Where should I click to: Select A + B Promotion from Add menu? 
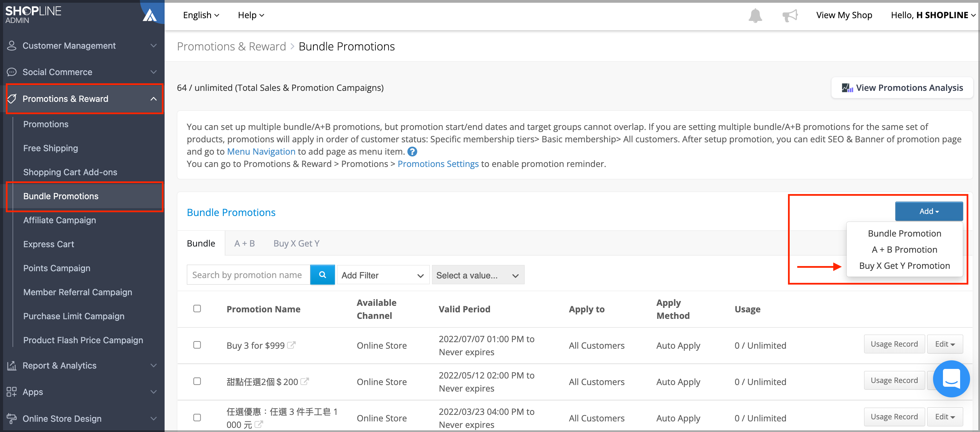[904, 250]
